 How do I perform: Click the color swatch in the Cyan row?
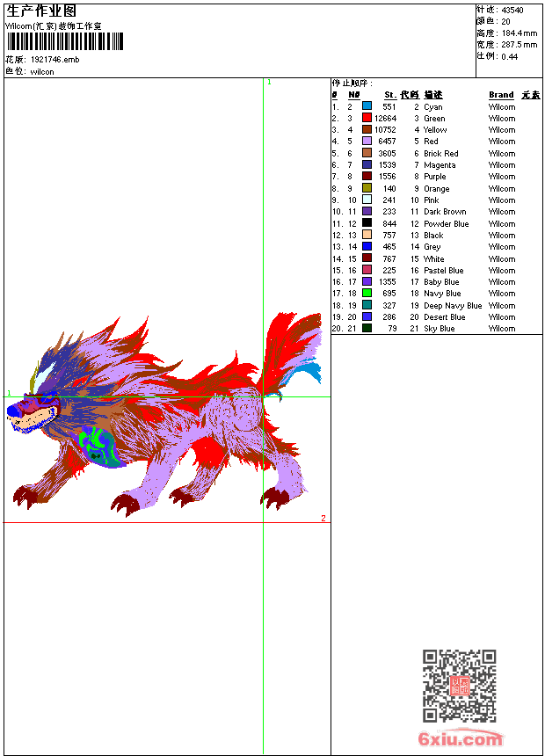click(x=367, y=106)
